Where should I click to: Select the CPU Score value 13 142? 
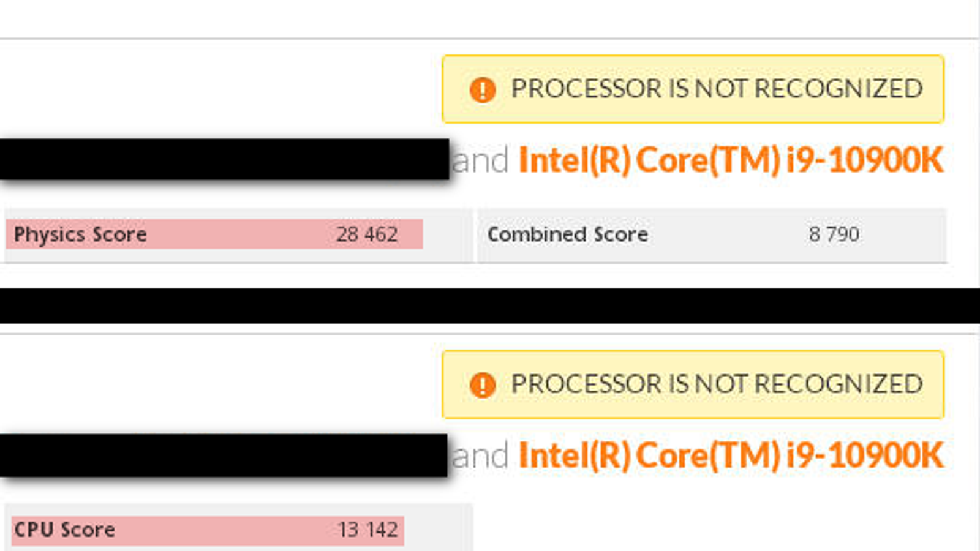coord(367,530)
